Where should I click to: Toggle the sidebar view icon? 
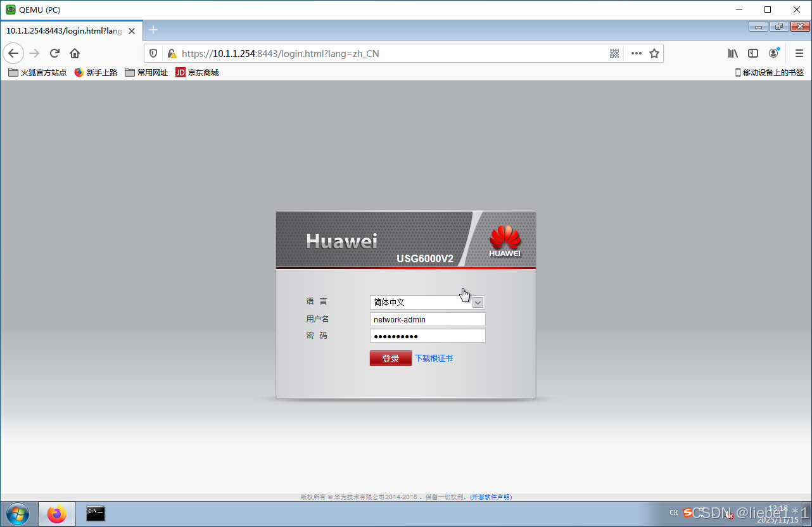click(753, 53)
